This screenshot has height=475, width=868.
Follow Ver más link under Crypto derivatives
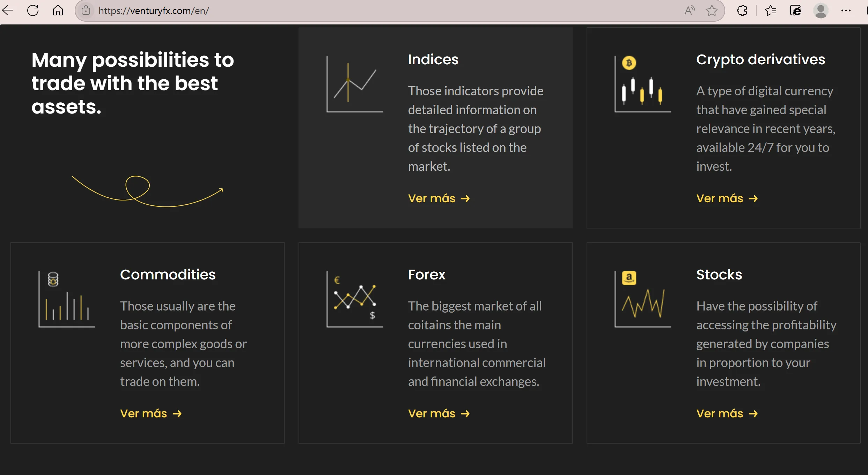(727, 198)
